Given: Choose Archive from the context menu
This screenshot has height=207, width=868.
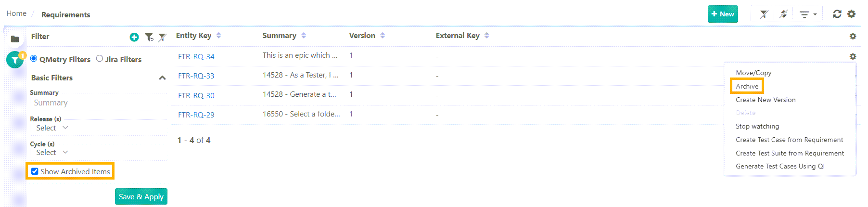Looking at the screenshot, I should 747,86.
